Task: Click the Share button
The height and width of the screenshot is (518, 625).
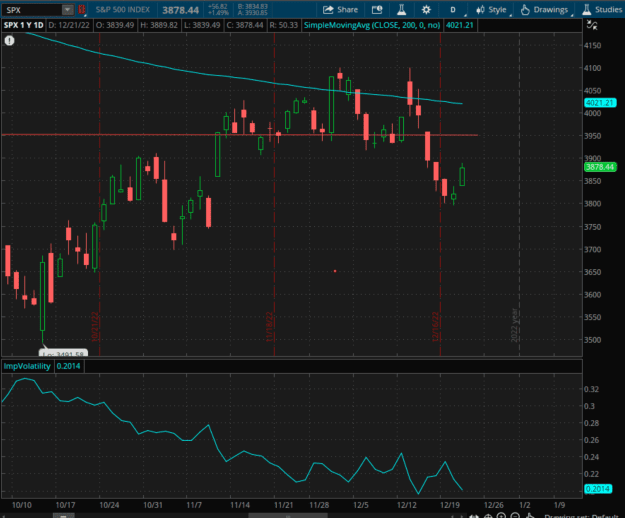Action: [x=340, y=10]
